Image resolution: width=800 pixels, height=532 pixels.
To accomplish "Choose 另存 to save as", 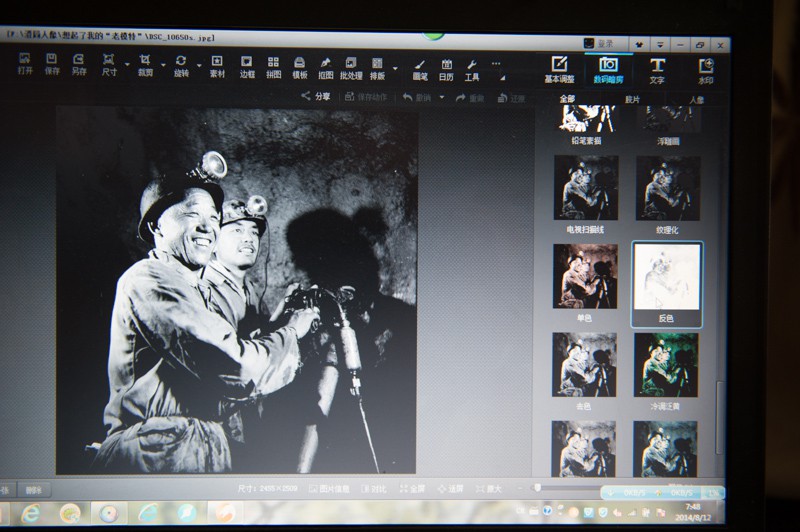I will 79,65.
